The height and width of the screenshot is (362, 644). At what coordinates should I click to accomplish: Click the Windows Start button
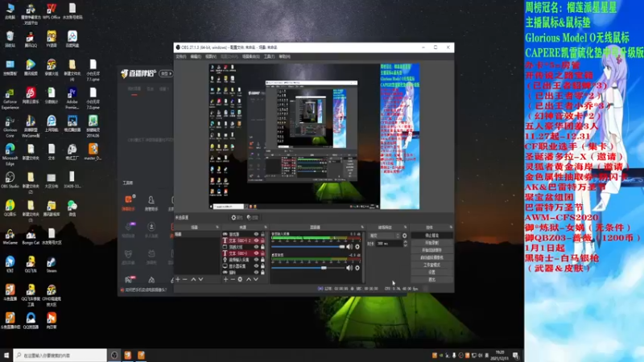pyautogui.click(x=6, y=355)
